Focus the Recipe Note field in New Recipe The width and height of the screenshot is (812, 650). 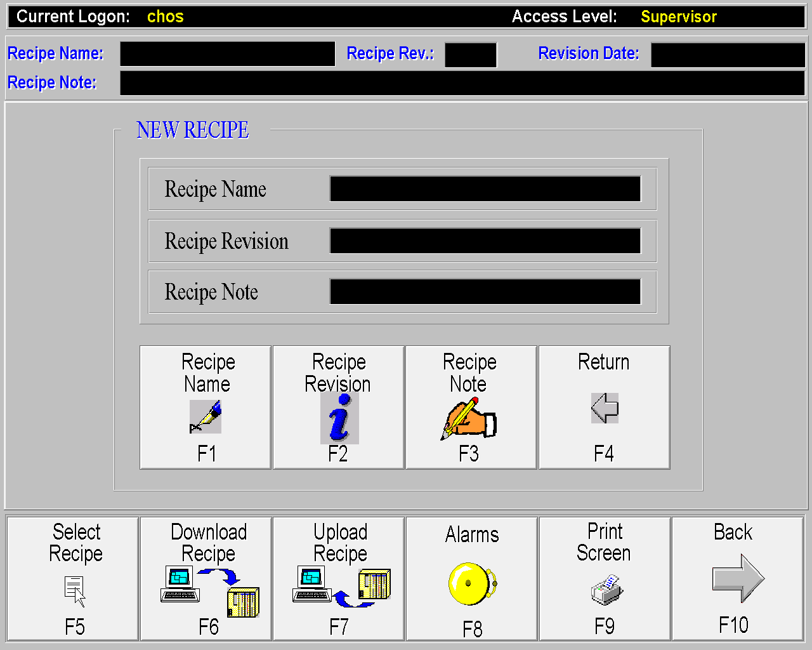[485, 292]
